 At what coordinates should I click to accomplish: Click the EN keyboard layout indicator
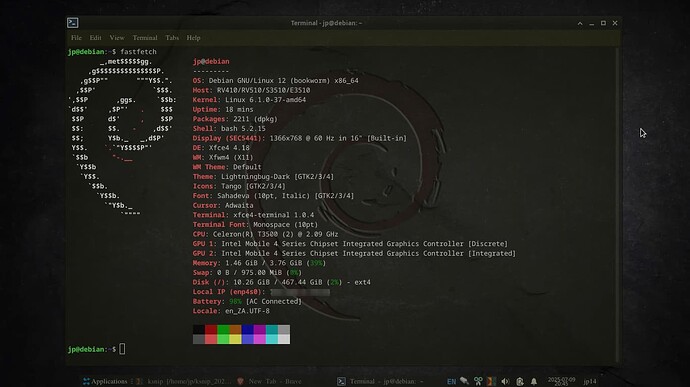[x=451, y=381]
